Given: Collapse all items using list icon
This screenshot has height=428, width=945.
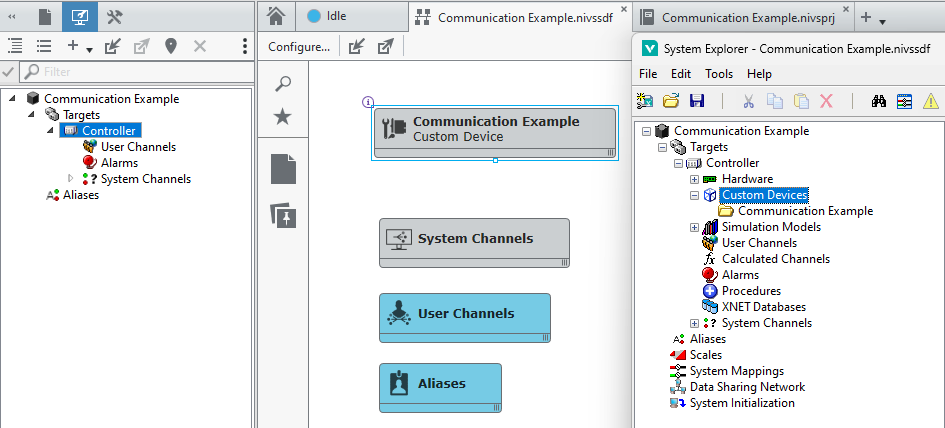Looking at the screenshot, I should click(43, 46).
